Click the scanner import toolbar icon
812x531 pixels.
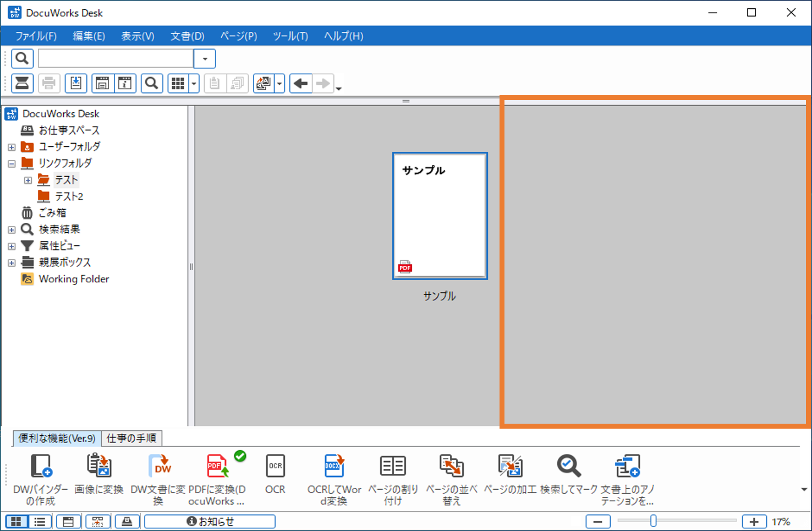pyautogui.click(x=23, y=84)
